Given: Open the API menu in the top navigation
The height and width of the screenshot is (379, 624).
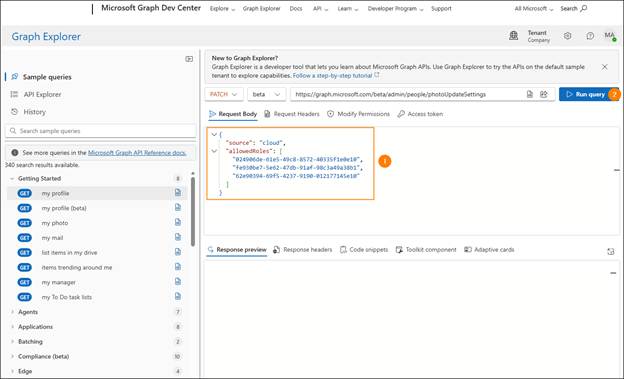Looking at the screenshot, I should point(320,8).
